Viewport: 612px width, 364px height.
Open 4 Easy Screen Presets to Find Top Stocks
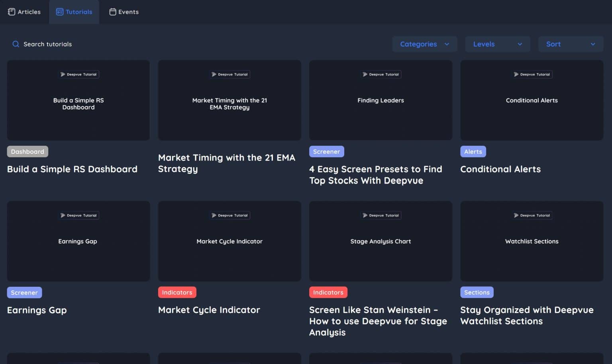(376, 175)
